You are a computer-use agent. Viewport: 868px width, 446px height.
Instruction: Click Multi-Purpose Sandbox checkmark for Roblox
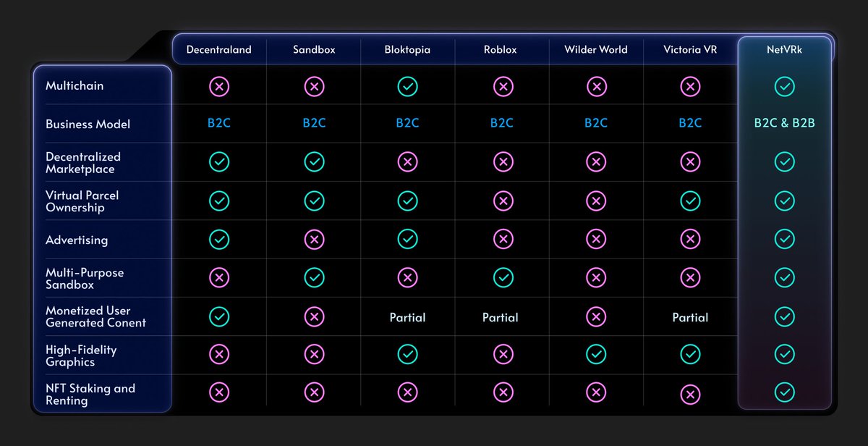coord(503,277)
